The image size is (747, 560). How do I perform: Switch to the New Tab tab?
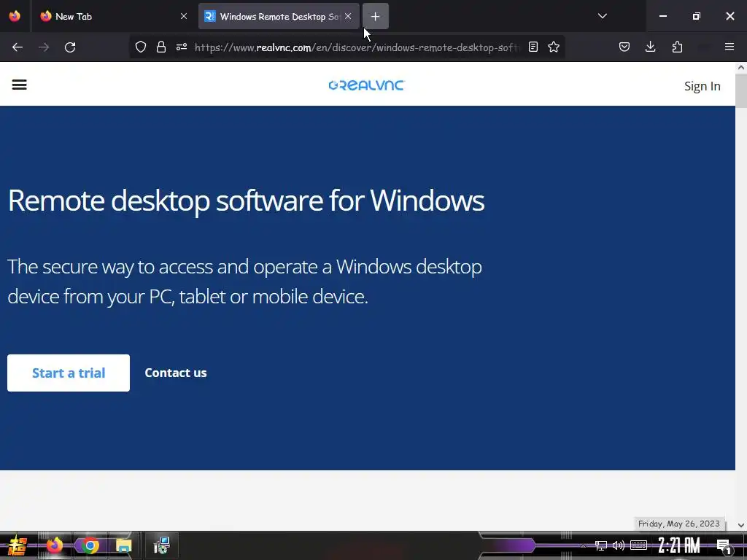(114, 16)
